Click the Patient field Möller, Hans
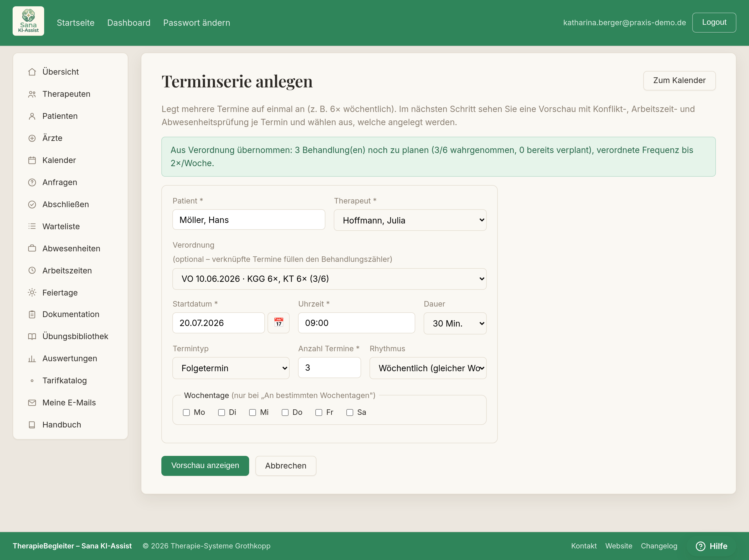749x560 pixels. [x=249, y=220]
